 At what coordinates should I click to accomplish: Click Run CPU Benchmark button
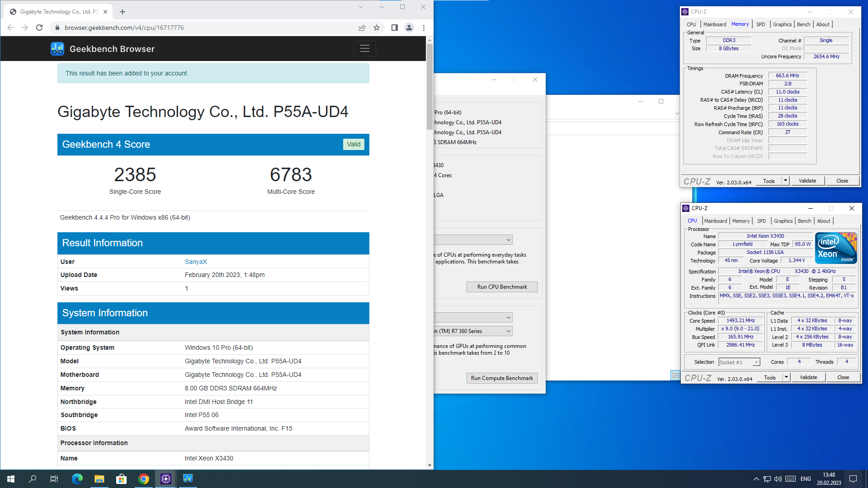pyautogui.click(x=502, y=287)
